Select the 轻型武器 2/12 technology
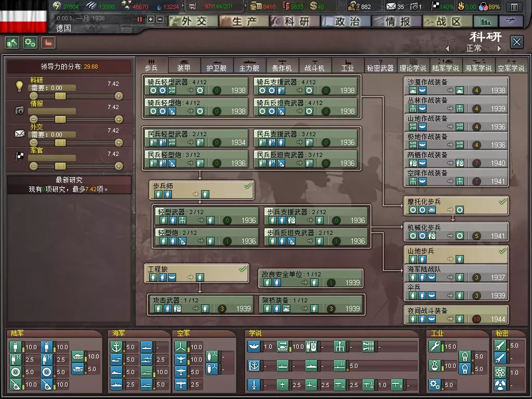The width and height of the screenshot is (532, 399). click(207, 216)
